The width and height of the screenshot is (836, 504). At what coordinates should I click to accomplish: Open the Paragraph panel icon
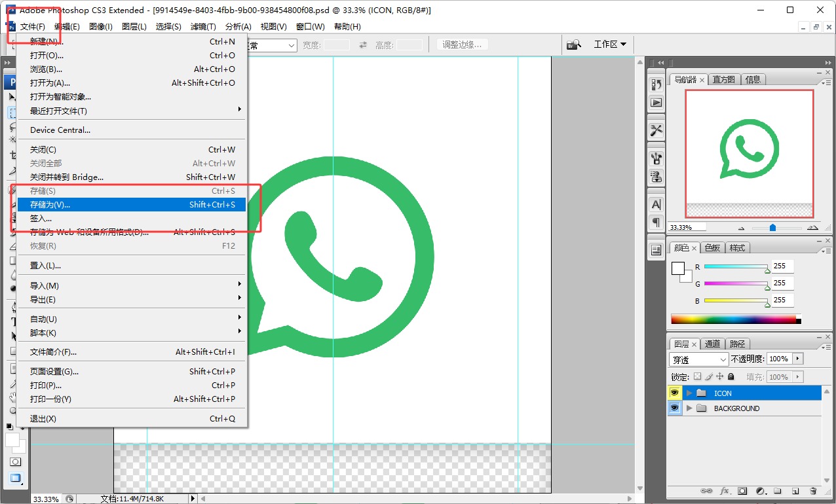(x=656, y=223)
